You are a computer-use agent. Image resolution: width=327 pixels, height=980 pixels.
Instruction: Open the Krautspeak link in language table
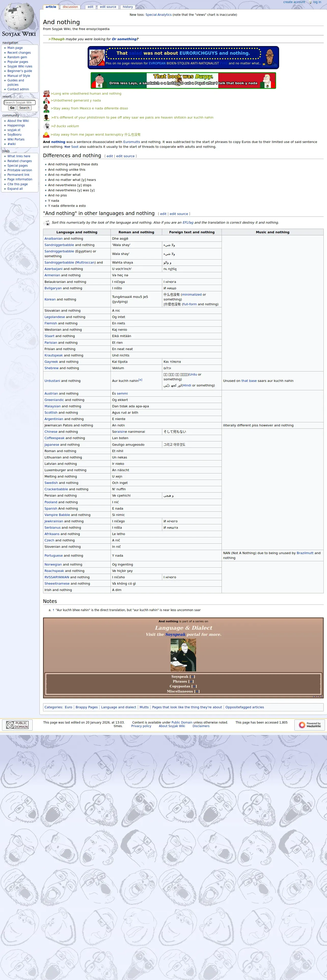[x=54, y=355]
